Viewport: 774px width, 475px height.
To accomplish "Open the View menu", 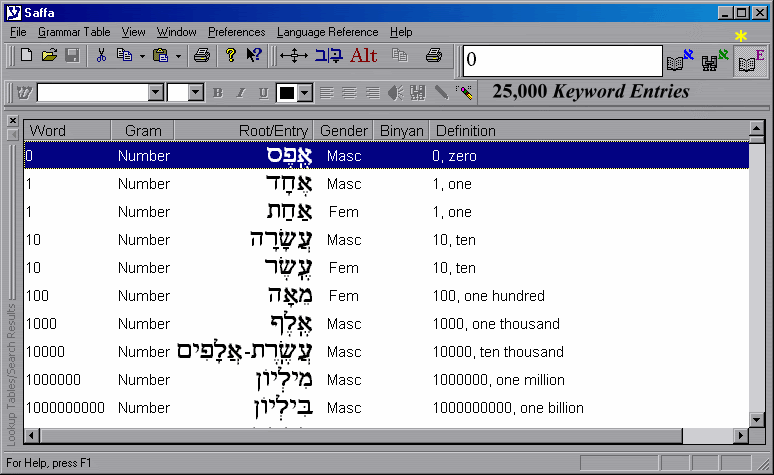I will click(x=133, y=32).
